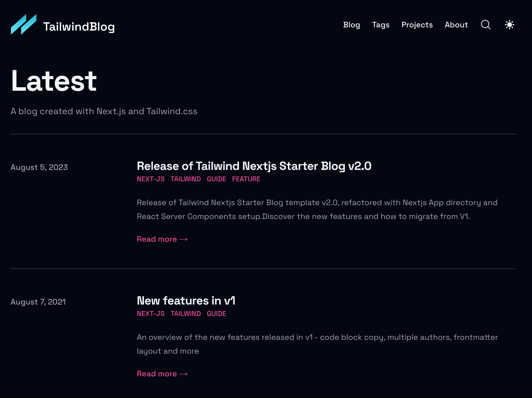Read more about Tailwind Nextjs Starter Blog v2.0
532x398 pixels.
click(162, 239)
